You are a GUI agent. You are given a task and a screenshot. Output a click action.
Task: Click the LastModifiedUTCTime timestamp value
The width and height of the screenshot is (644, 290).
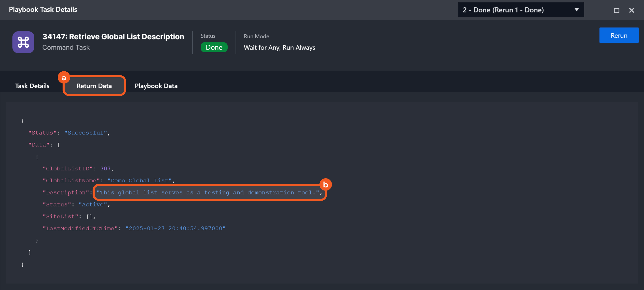click(x=175, y=228)
